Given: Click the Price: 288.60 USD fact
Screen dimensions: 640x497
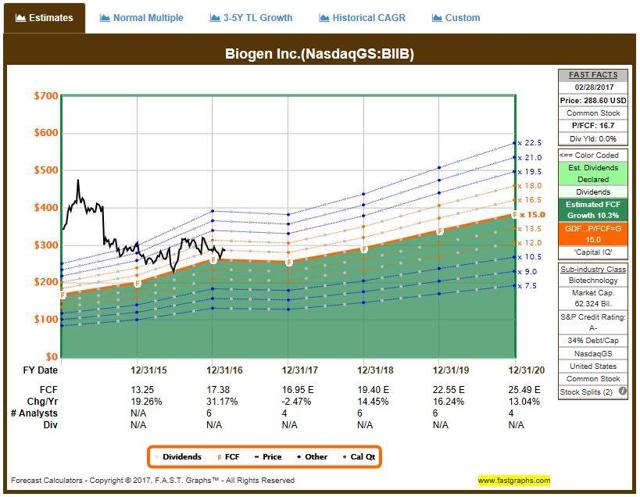Looking at the screenshot, I should coord(593,100).
